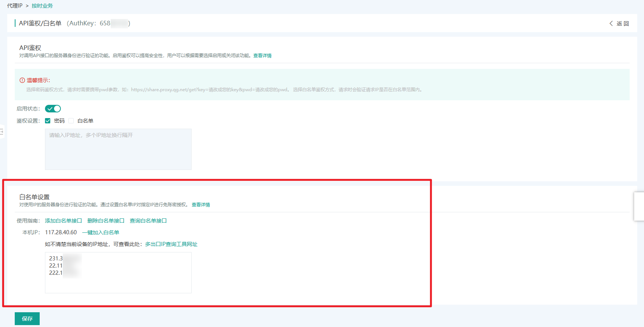Viewport: 644px width, 327px height.
Task: Click the local IP address 117.28.40.60
Action: click(61, 232)
